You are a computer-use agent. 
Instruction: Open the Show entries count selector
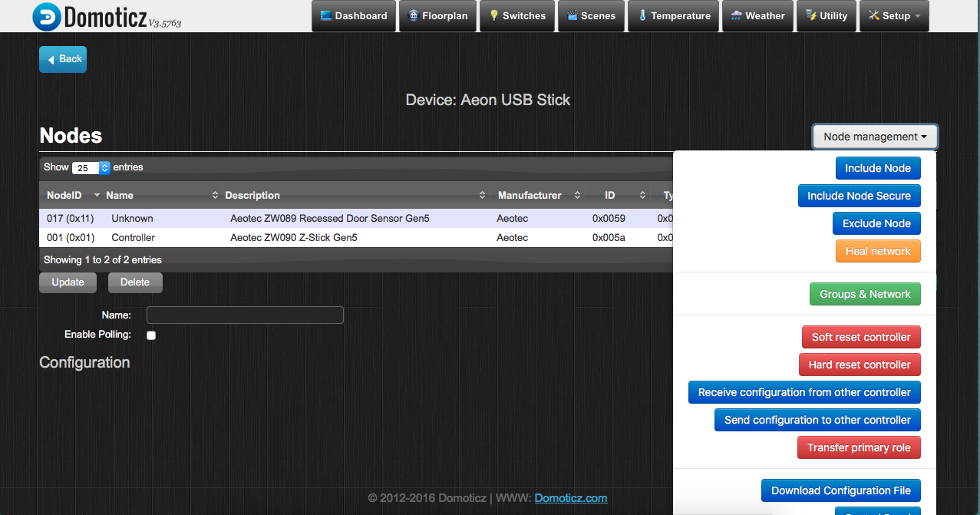91,167
